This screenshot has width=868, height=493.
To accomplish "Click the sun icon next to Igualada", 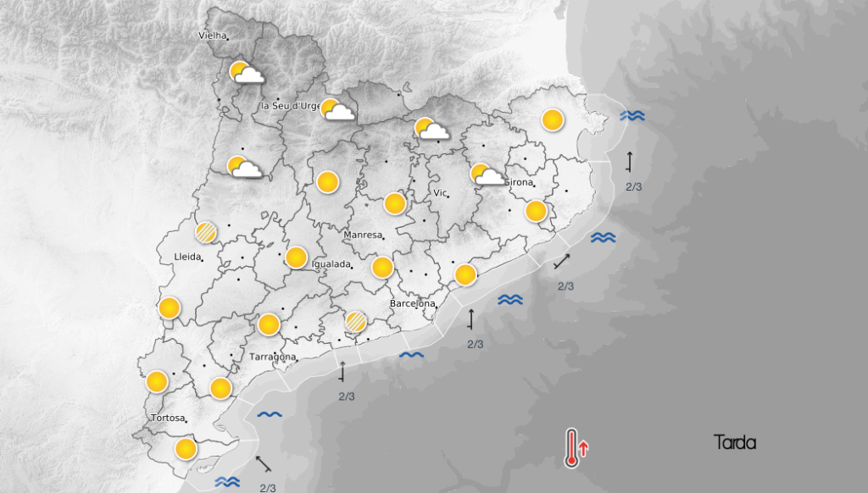I will [x=296, y=258].
